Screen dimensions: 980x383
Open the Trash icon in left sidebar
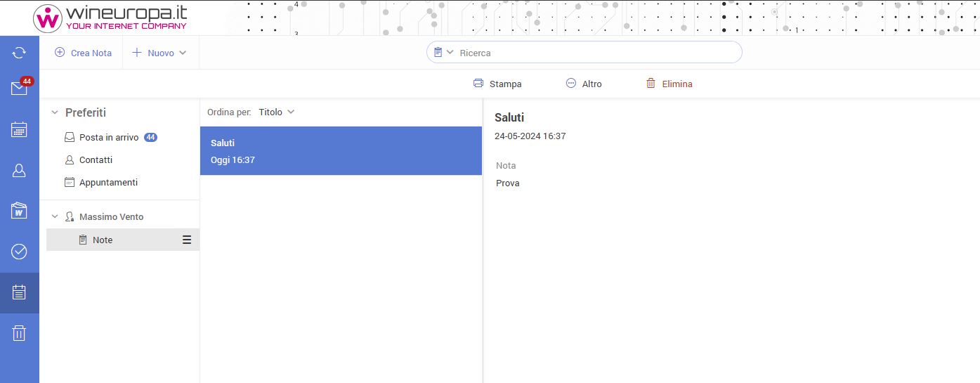pos(19,333)
